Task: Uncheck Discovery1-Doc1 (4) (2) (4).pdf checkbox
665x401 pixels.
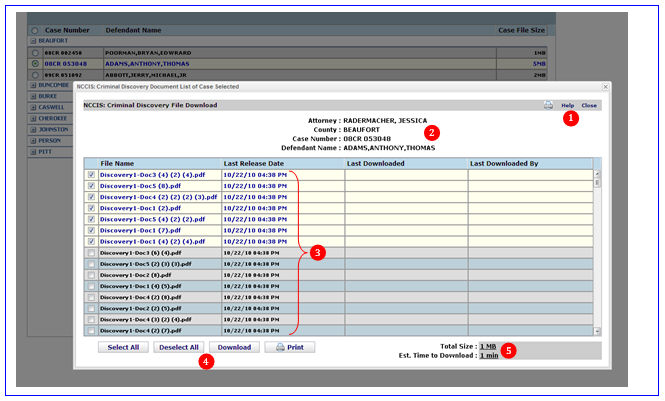Action: (91, 242)
